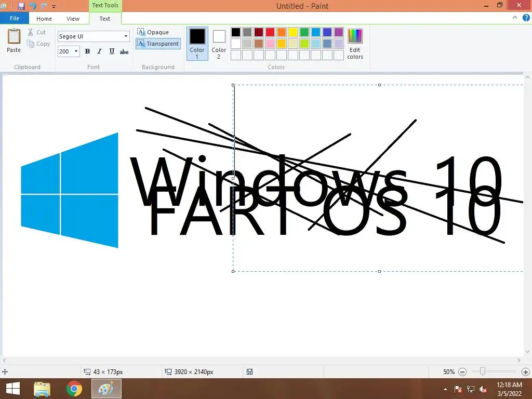The width and height of the screenshot is (532, 399).
Task: Open the File menu
Action: click(14, 18)
